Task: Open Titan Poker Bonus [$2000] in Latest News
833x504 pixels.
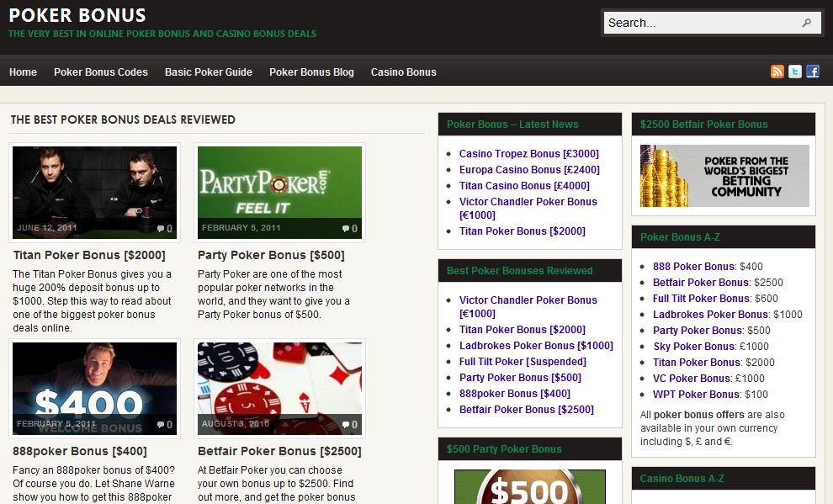Action: 523,231
